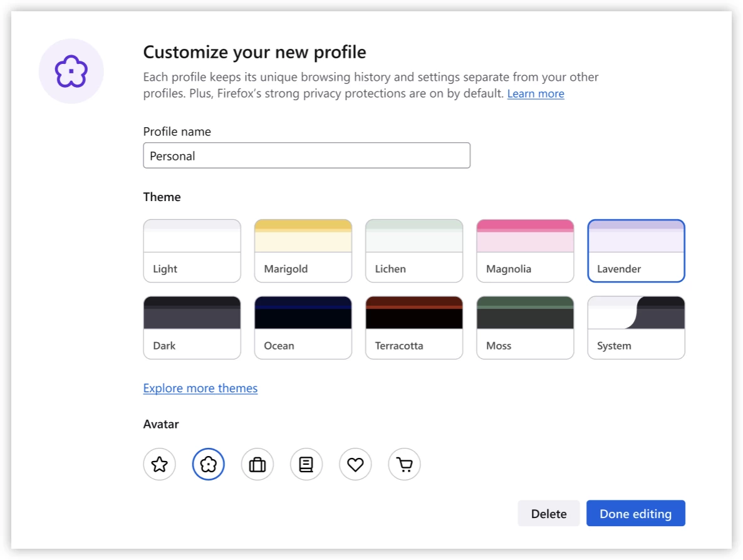Viewport: 743px width, 560px height.
Task: Click Explore more themes
Action: click(x=200, y=388)
